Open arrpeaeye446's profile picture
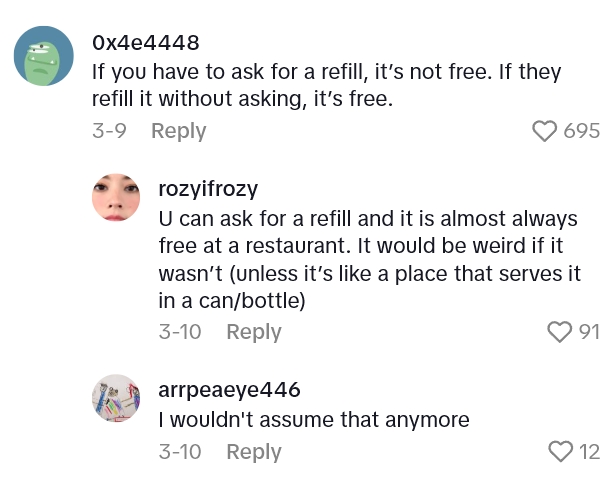 (x=116, y=398)
